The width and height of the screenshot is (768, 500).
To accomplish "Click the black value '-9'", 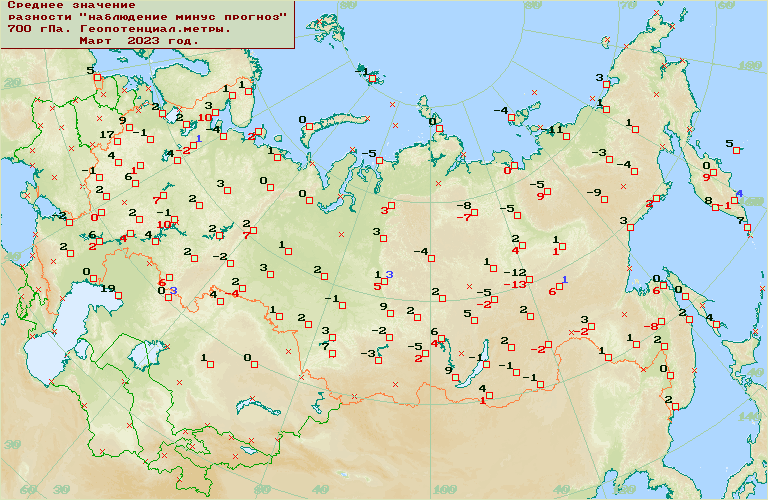I will (x=594, y=192).
